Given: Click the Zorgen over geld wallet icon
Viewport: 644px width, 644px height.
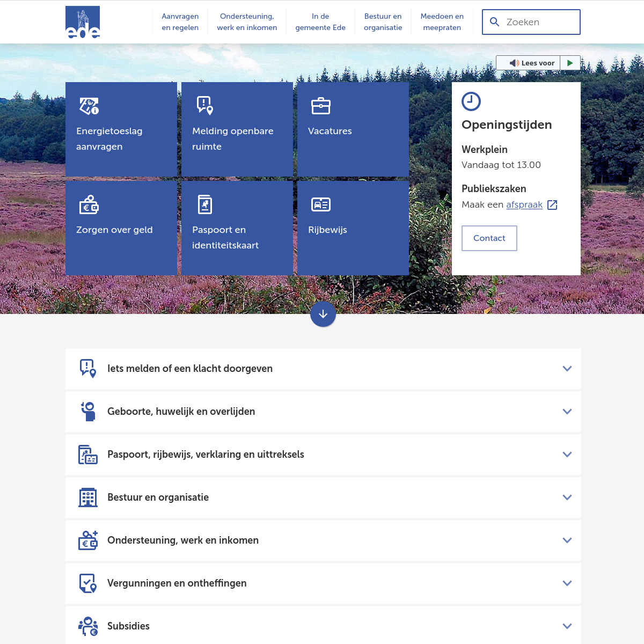Looking at the screenshot, I should (89, 204).
